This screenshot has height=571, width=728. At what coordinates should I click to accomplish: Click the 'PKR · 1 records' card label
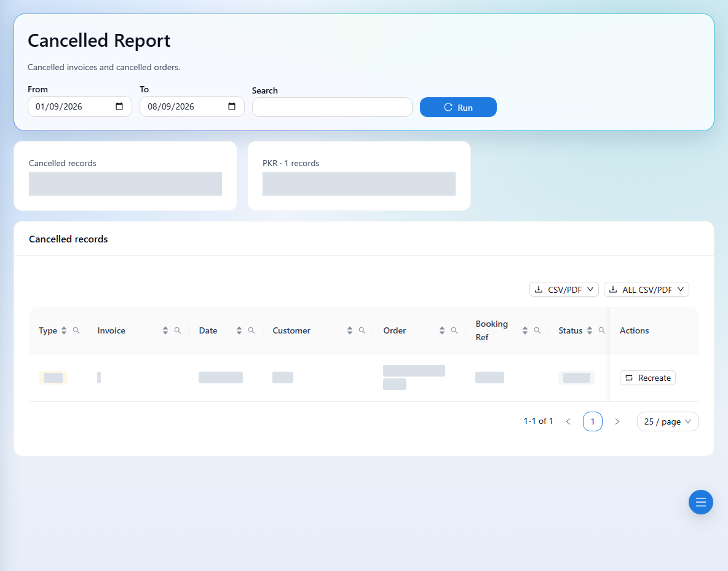[x=291, y=163]
